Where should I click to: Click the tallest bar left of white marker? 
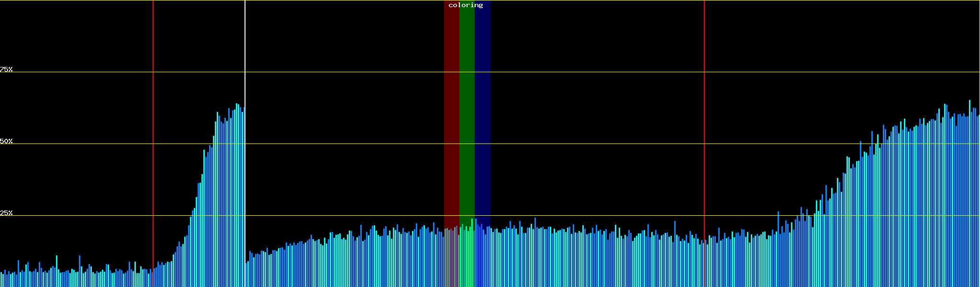coord(236,191)
